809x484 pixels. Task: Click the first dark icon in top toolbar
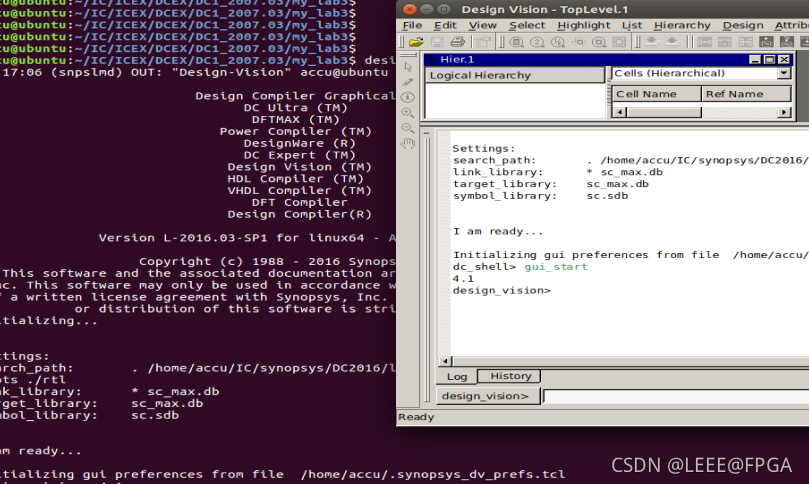766,42
